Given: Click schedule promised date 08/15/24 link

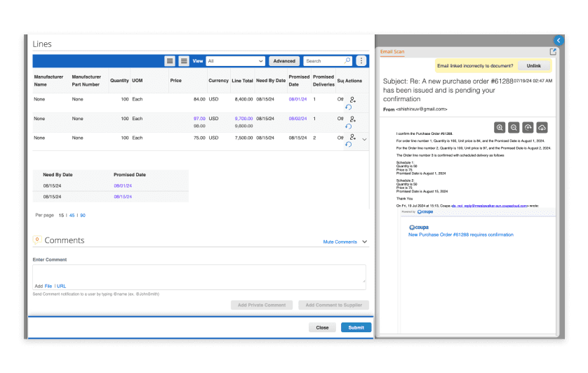Looking at the screenshot, I should pos(123,197).
